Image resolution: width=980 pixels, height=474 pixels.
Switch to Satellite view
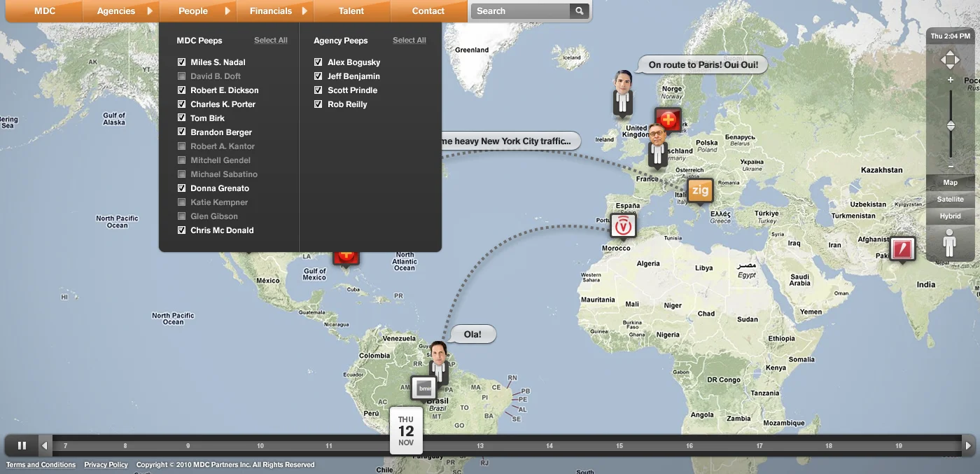(950, 200)
